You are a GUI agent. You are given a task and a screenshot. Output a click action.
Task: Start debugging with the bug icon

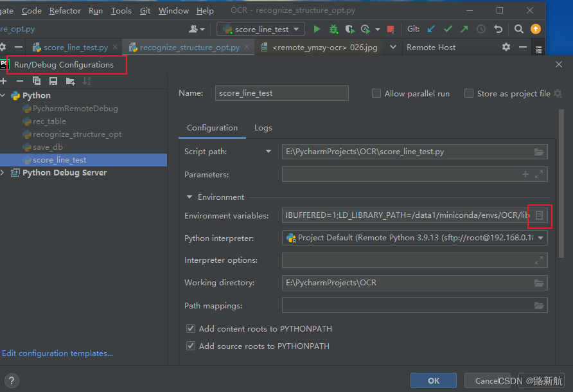pos(333,29)
